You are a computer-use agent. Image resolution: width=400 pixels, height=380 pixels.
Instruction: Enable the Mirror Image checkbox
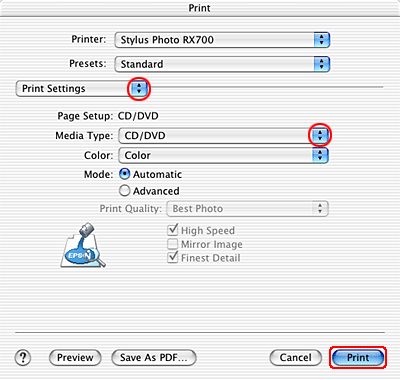click(x=173, y=244)
